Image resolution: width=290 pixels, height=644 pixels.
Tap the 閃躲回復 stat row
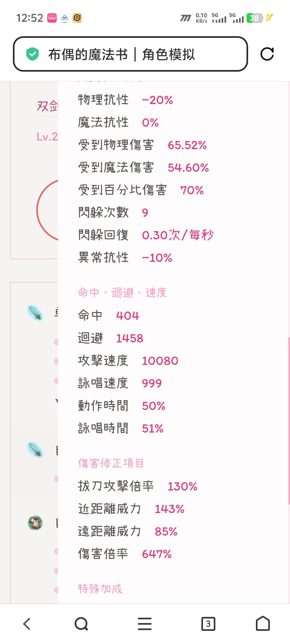[146, 235]
